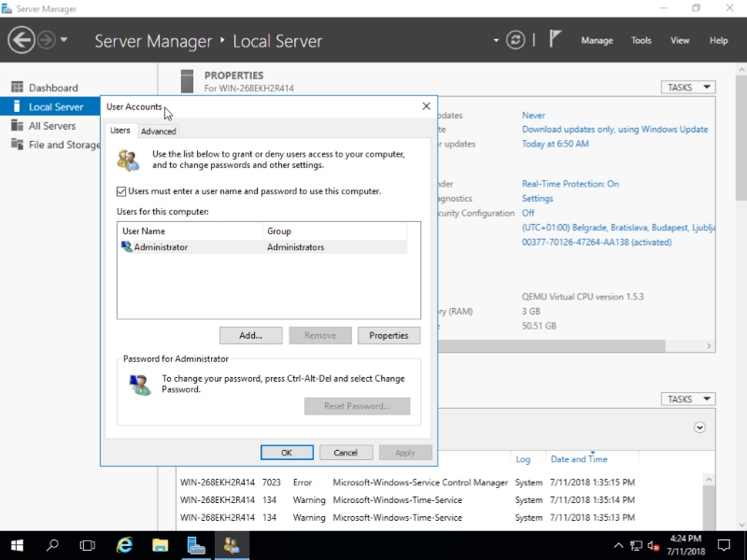Image resolution: width=747 pixels, height=560 pixels.
Task: Open the navigation history dropdown arrow
Action: click(63, 40)
